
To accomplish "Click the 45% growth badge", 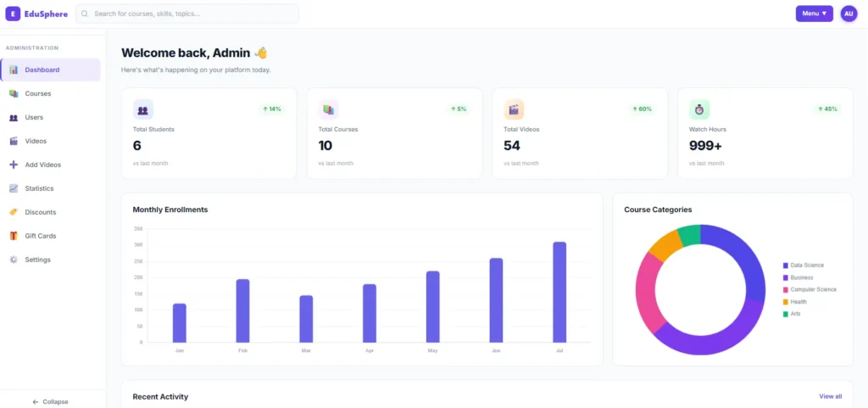I will pos(827,109).
